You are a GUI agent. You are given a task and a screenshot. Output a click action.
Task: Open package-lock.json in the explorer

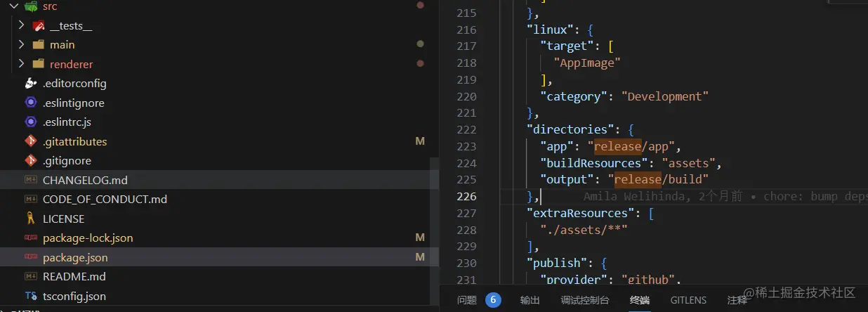(88, 238)
